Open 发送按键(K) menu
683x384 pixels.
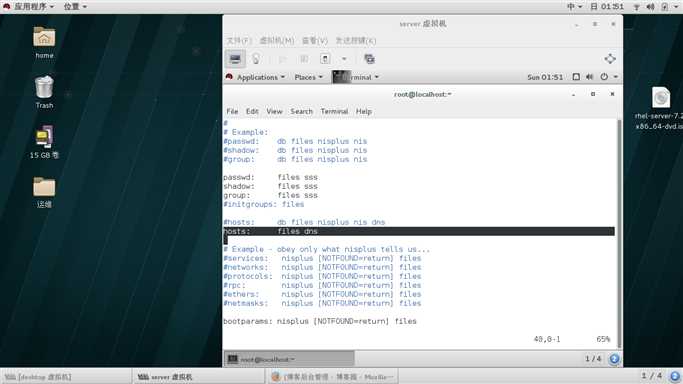coord(355,40)
